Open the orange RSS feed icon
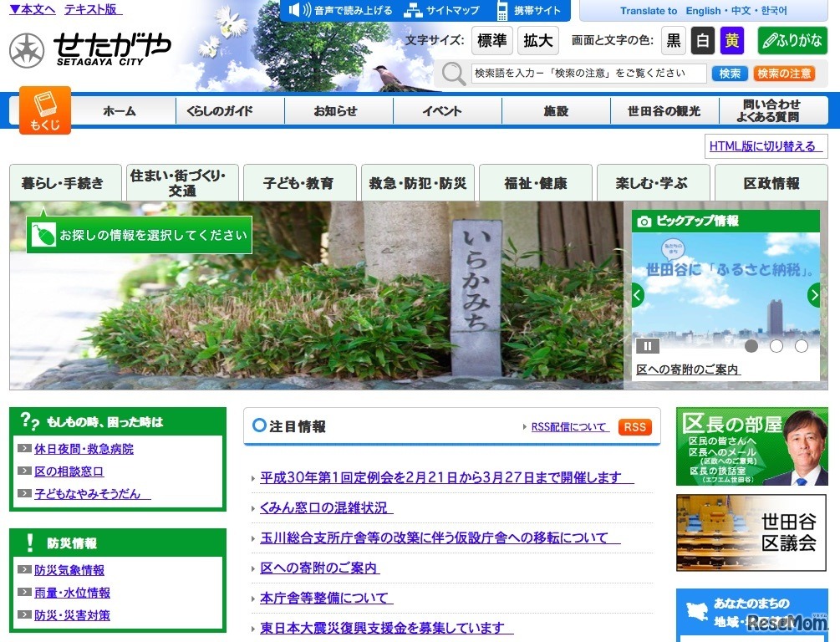This screenshot has height=642, width=840. (x=634, y=426)
